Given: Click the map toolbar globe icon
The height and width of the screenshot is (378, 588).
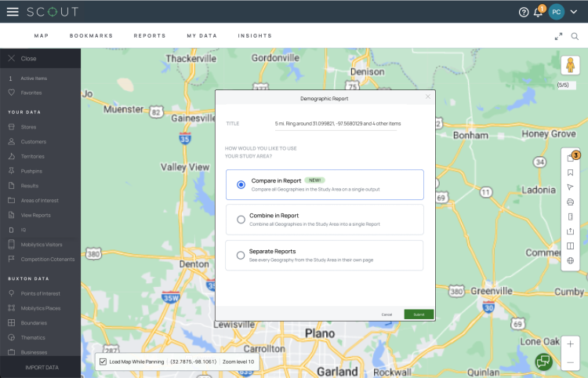Looking at the screenshot, I should click(x=571, y=260).
